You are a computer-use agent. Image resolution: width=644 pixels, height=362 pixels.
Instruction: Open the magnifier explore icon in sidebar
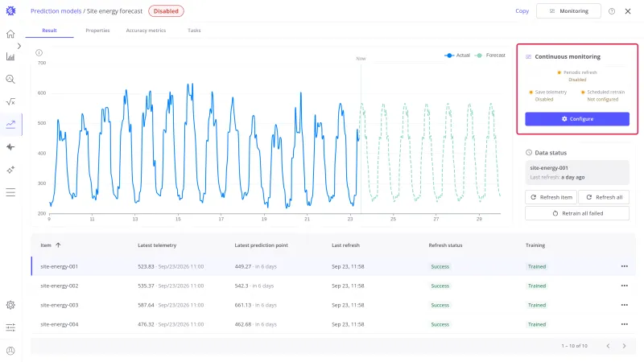(10, 79)
